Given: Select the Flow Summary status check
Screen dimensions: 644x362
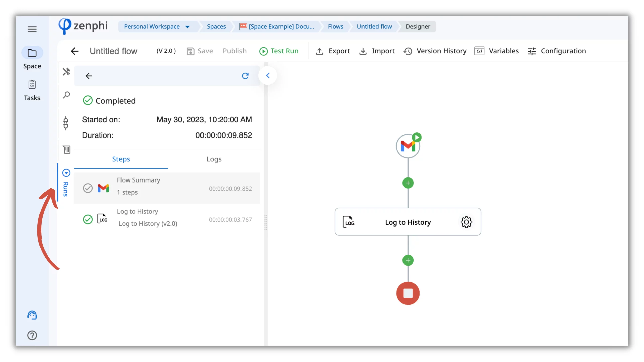Looking at the screenshot, I should pyautogui.click(x=88, y=188).
